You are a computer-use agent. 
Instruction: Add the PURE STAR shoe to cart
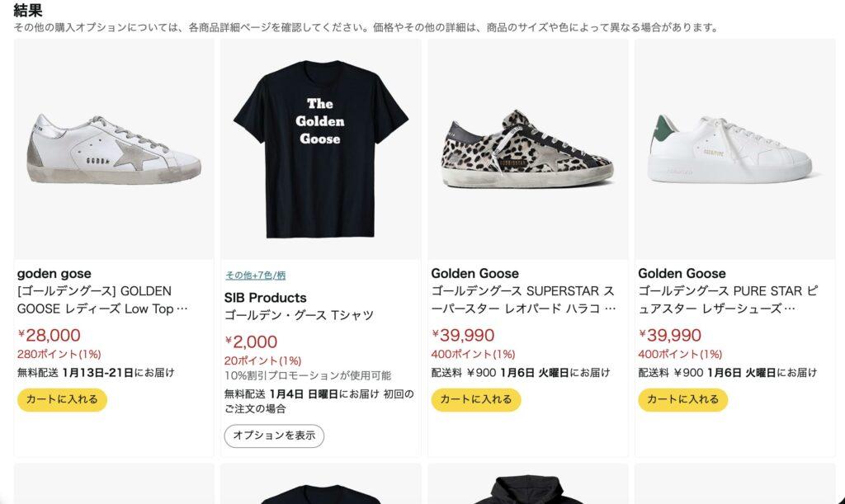[682, 399]
